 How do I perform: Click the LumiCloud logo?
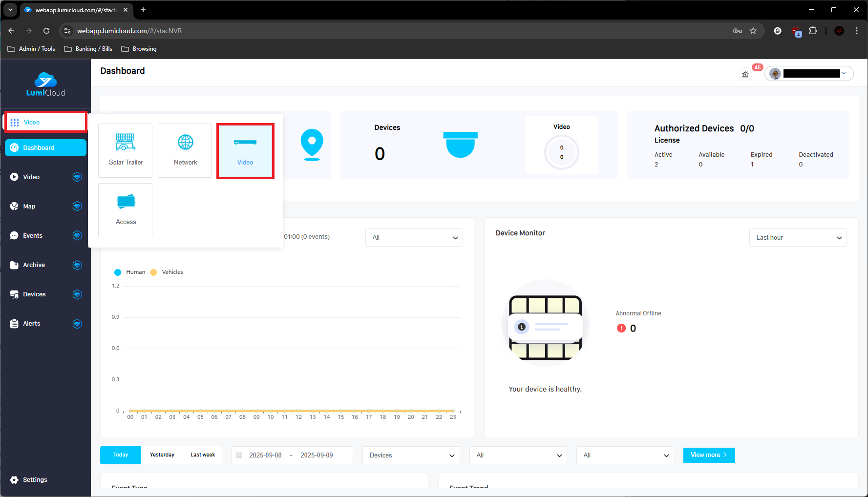click(x=45, y=85)
